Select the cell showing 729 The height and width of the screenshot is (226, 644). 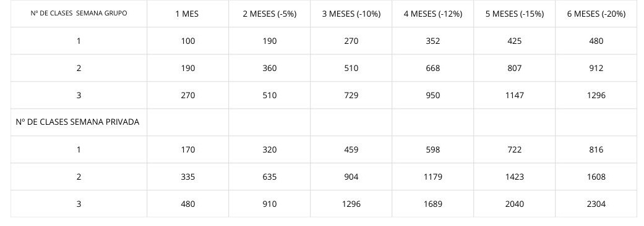click(x=351, y=95)
